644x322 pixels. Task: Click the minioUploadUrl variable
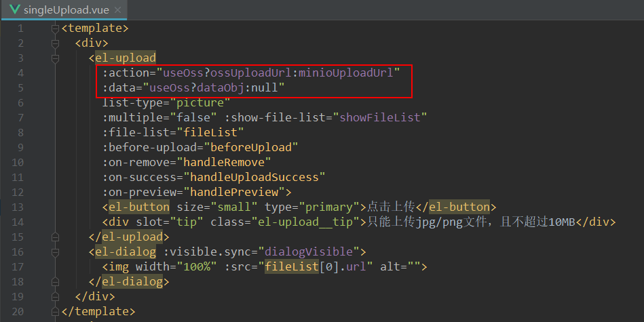tap(346, 73)
